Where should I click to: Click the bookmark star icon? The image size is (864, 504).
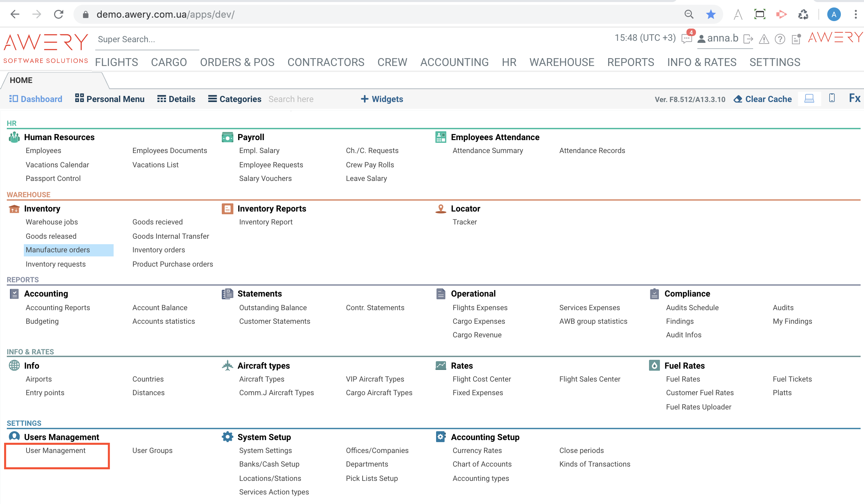pyautogui.click(x=711, y=14)
